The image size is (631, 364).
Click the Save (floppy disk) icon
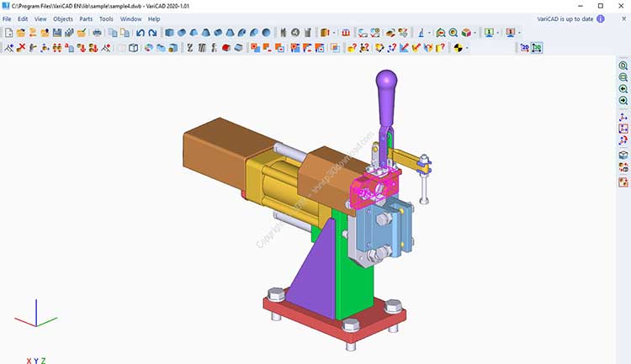click(57, 33)
